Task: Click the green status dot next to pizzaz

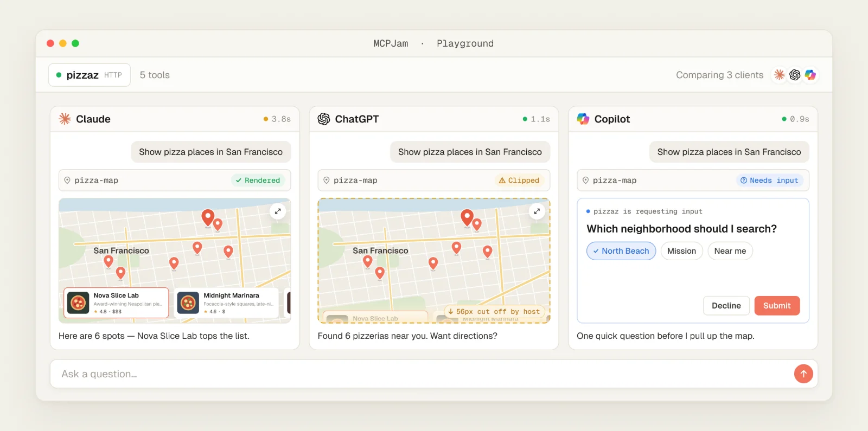Action: 59,75
